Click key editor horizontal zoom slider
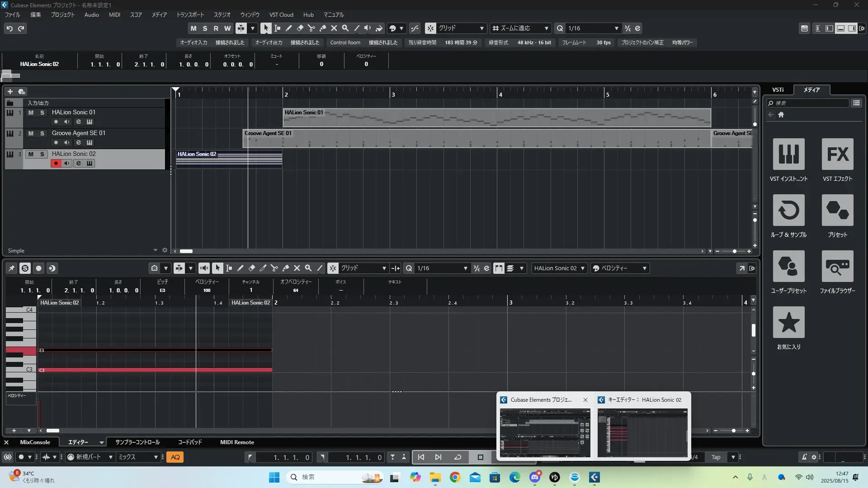This screenshot has height=488, width=868. [733, 431]
